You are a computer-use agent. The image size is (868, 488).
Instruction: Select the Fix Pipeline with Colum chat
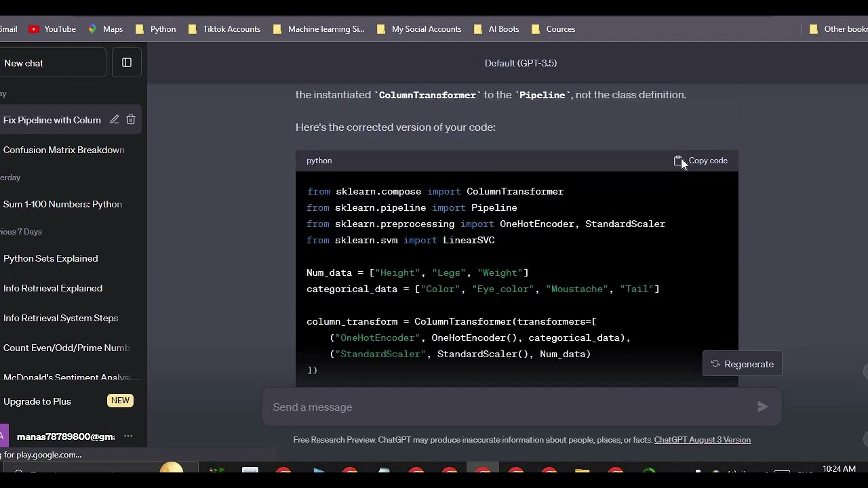[52, 120]
